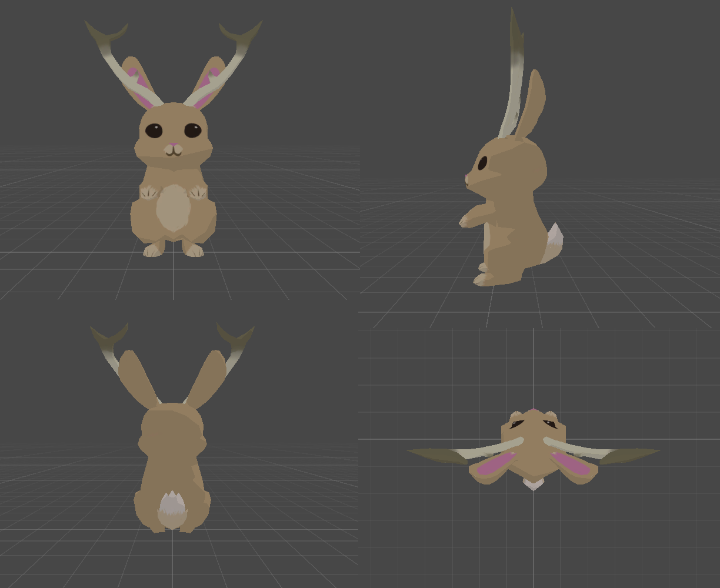Click the white tail in the side-profile view
The width and height of the screenshot is (720, 588).
coord(552,243)
